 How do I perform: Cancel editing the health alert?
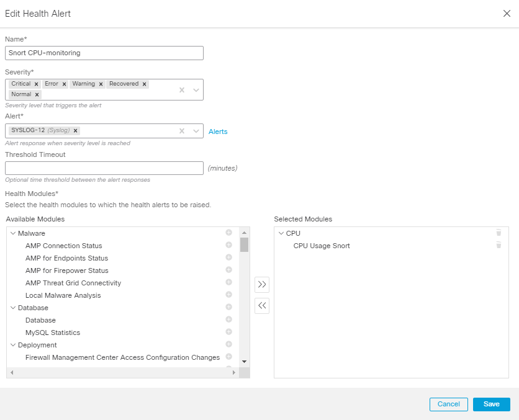pyautogui.click(x=448, y=404)
